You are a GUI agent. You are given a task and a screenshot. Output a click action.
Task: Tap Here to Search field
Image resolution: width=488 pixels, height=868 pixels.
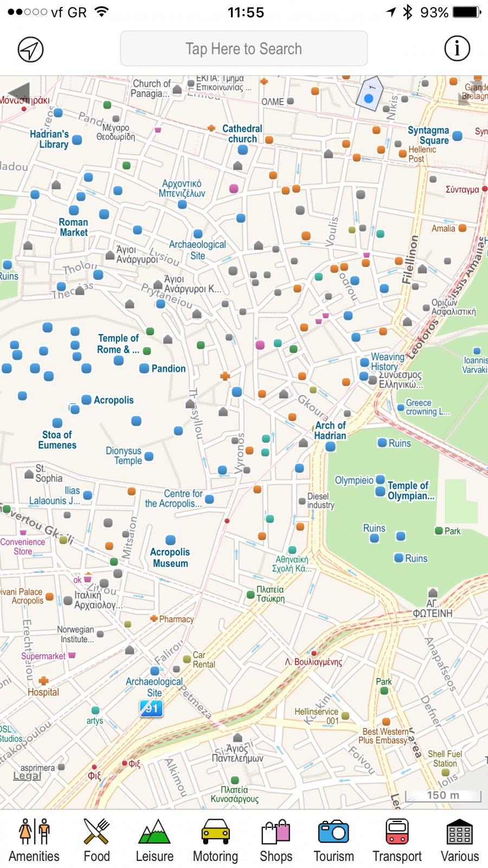pyautogui.click(x=244, y=48)
